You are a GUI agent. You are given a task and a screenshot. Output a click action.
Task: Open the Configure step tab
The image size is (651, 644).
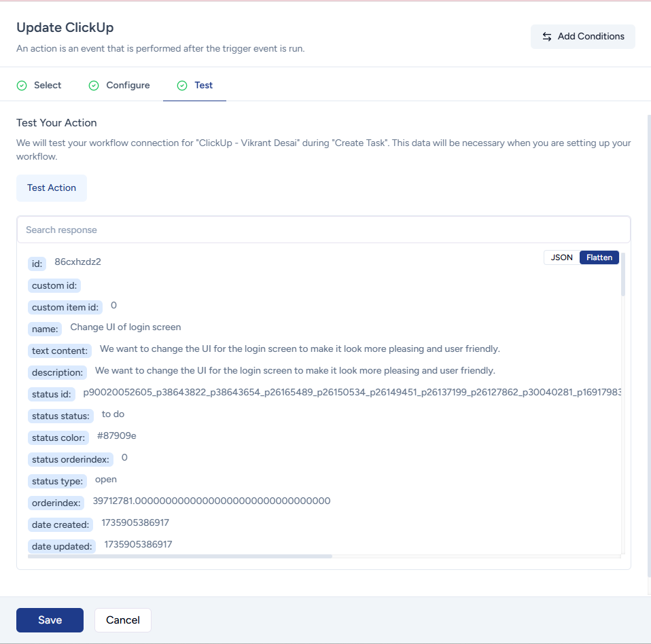click(128, 86)
